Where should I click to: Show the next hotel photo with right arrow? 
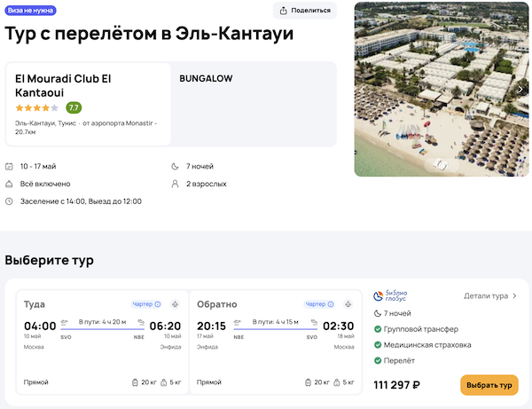pyautogui.click(x=521, y=89)
